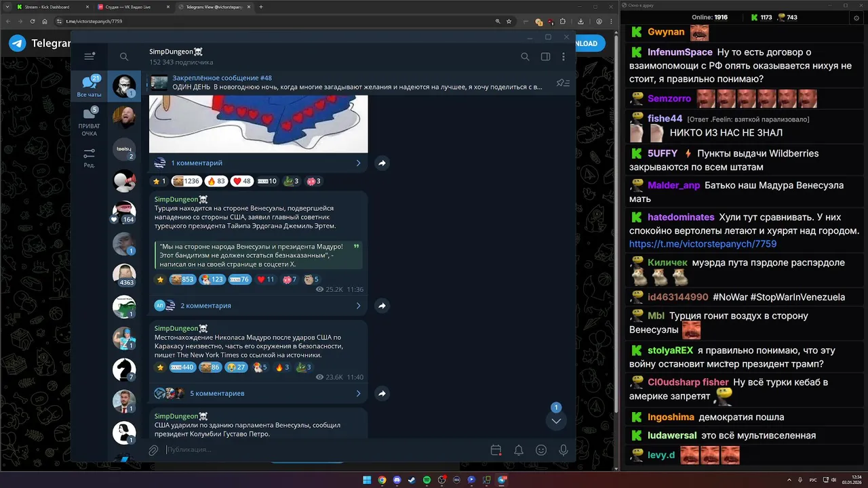868x488 pixels.
Task: Click the browser home button
Action: click(45, 21)
